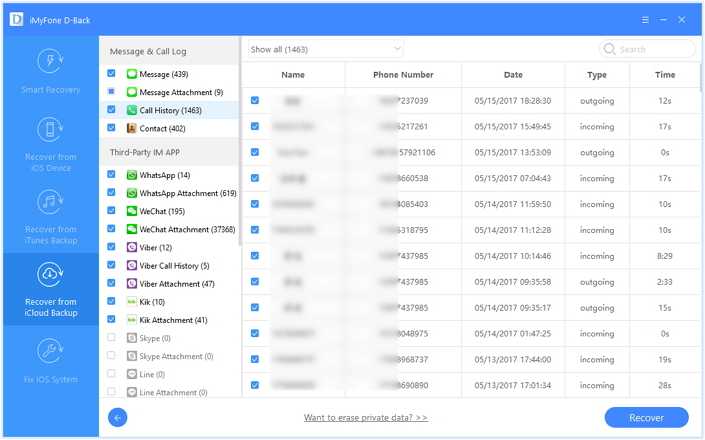Enable the Skype checkbox

pos(112,338)
